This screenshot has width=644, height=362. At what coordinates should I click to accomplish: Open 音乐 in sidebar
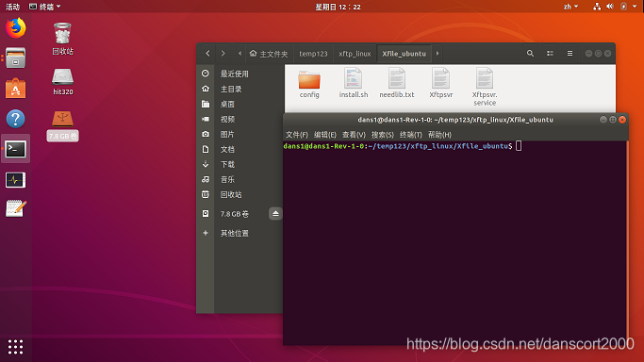click(x=240, y=179)
